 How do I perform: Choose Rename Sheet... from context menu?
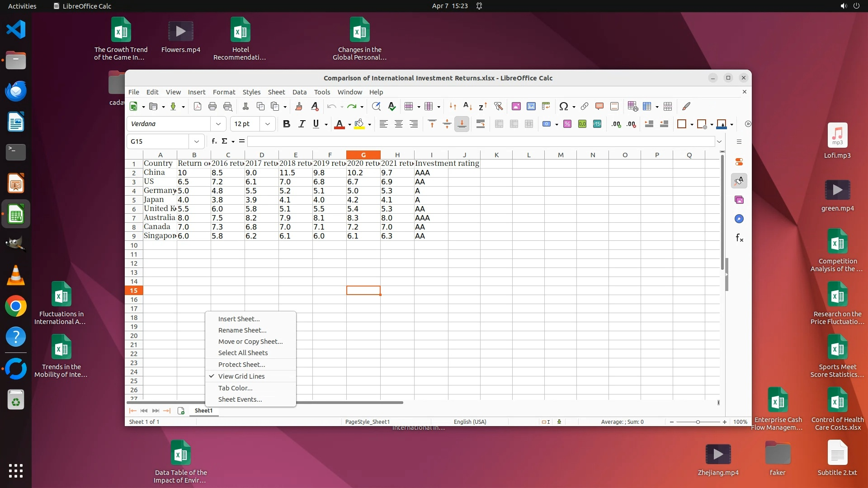pos(242,330)
